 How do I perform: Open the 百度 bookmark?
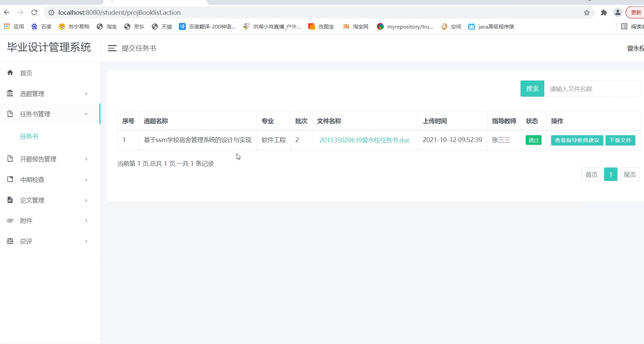coord(41,26)
